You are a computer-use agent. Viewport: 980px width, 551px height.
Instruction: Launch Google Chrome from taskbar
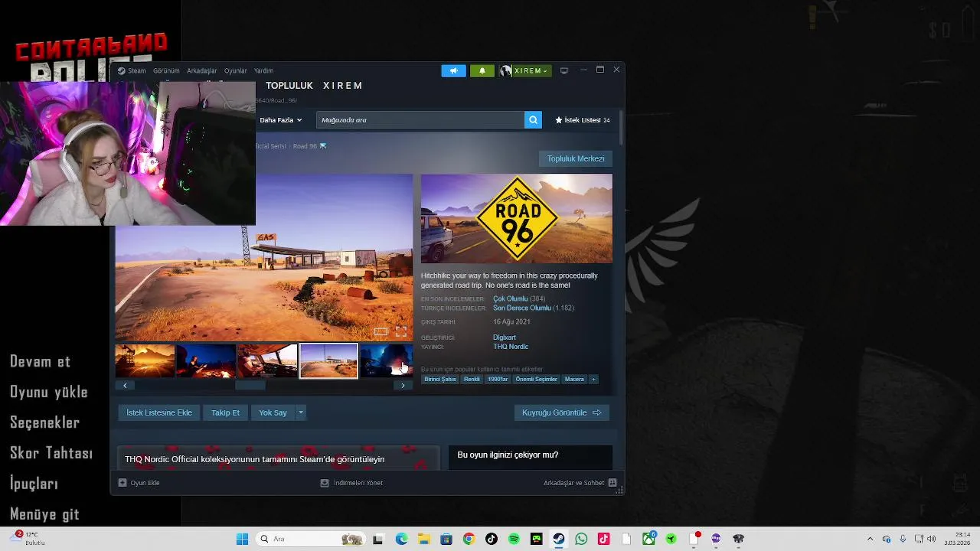469,539
